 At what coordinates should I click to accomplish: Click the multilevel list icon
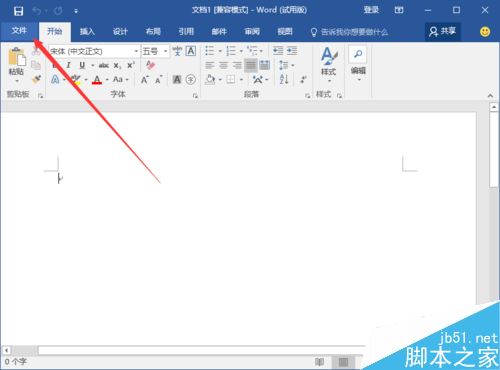point(252,51)
